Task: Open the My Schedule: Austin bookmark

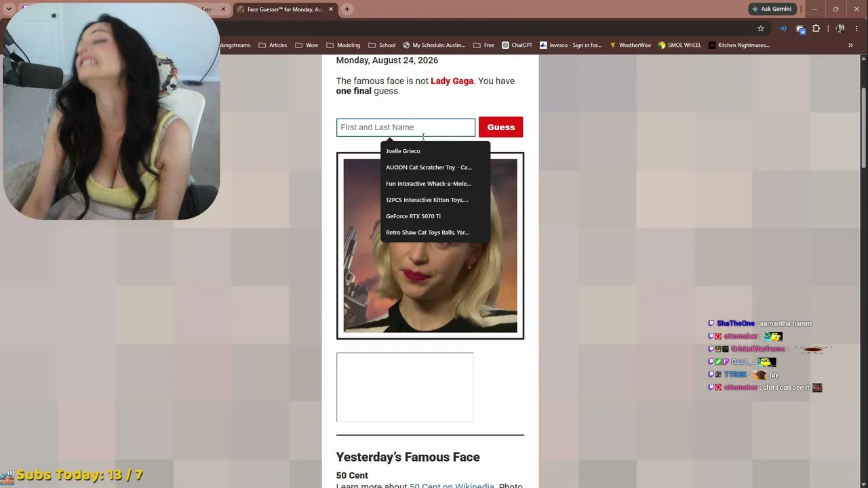Action: [434, 45]
